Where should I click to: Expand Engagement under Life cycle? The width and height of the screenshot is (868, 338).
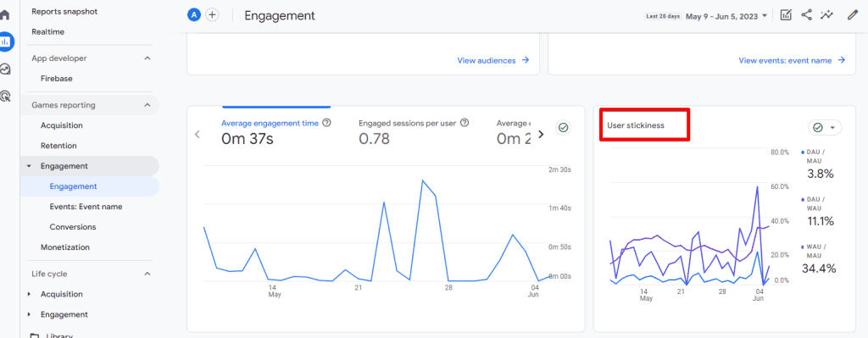click(x=30, y=315)
